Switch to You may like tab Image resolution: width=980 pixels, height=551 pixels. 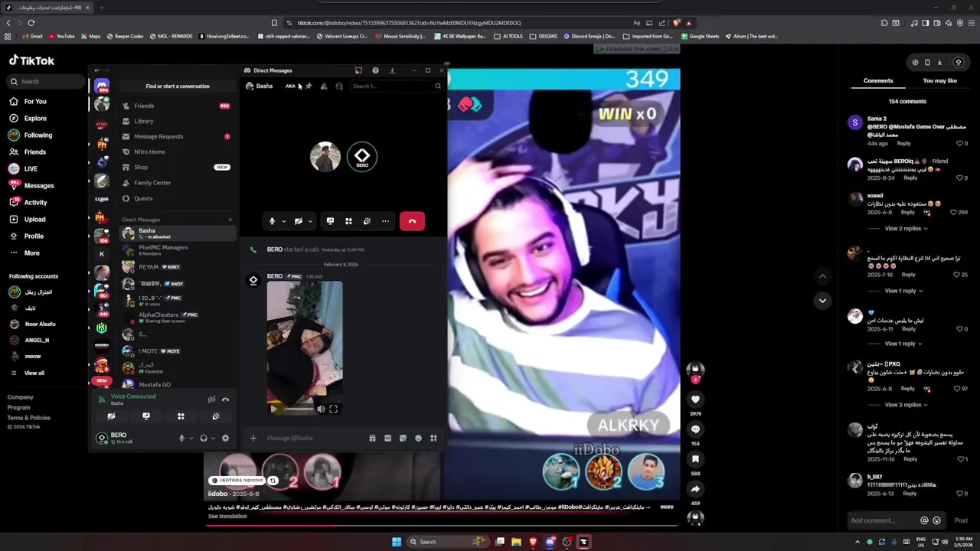tap(939, 80)
